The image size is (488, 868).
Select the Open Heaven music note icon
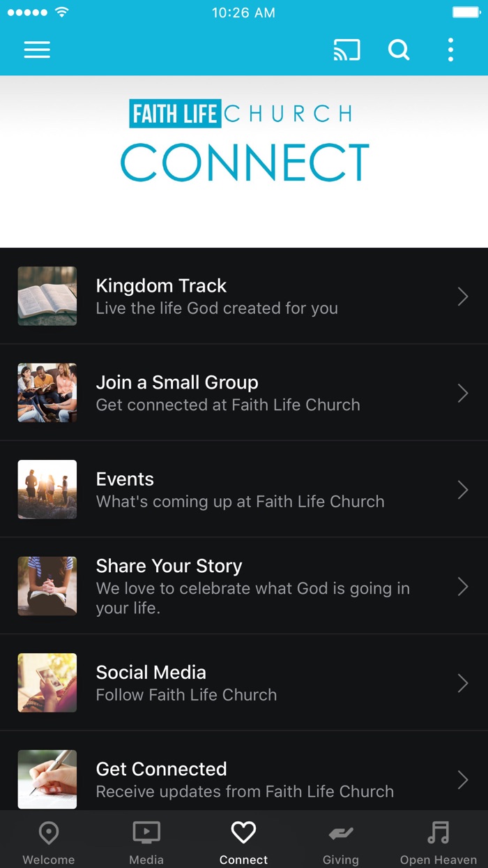pyautogui.click(x=438, y=832)
